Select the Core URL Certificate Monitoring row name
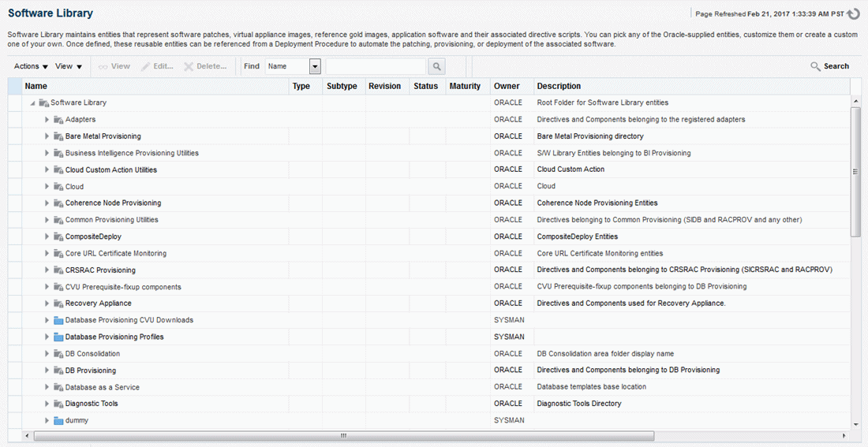 click(116, 253)
